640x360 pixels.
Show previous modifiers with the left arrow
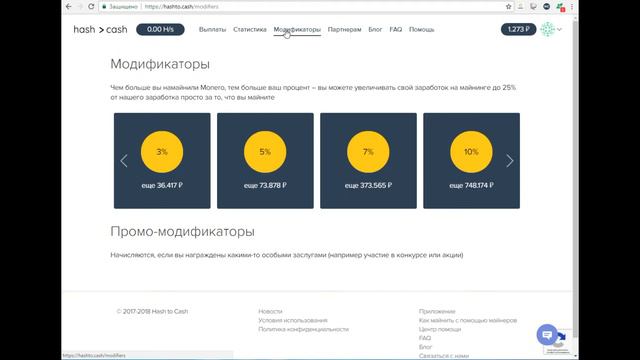(x=124, y=161)
